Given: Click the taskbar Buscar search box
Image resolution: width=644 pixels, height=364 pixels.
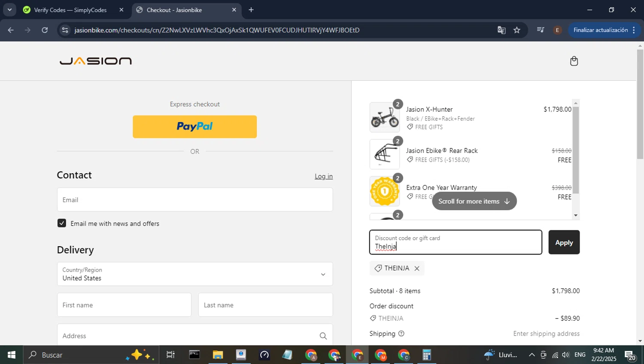Looking at the screenshot, I should tap(91, 355).
